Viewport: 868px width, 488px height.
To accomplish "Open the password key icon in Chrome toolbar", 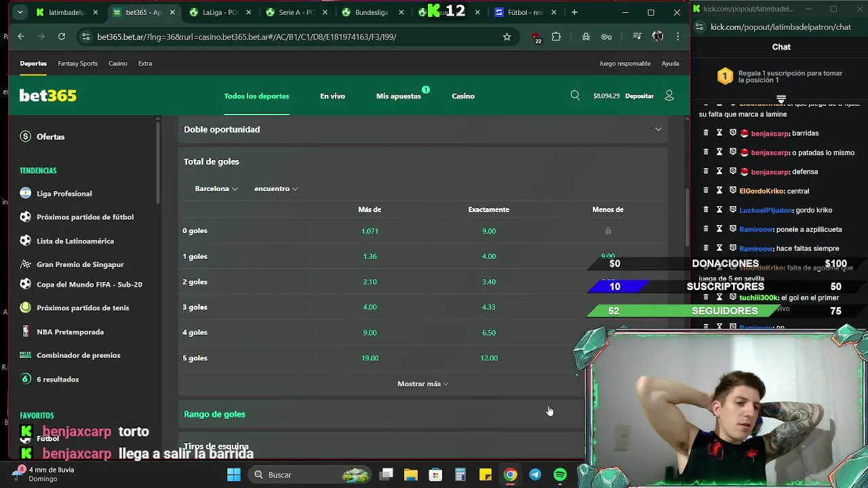I will (606, 37).
